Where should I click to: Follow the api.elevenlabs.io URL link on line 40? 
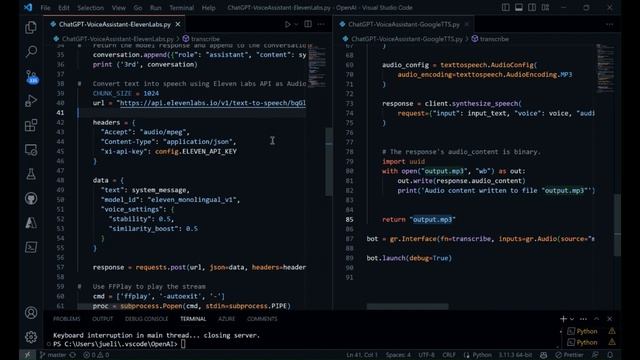pos(213,103)
